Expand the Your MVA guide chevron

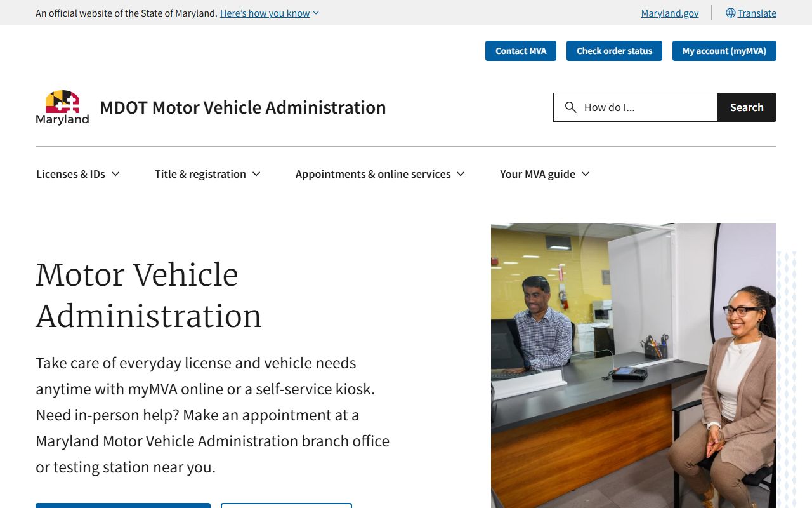pos(586,174)
